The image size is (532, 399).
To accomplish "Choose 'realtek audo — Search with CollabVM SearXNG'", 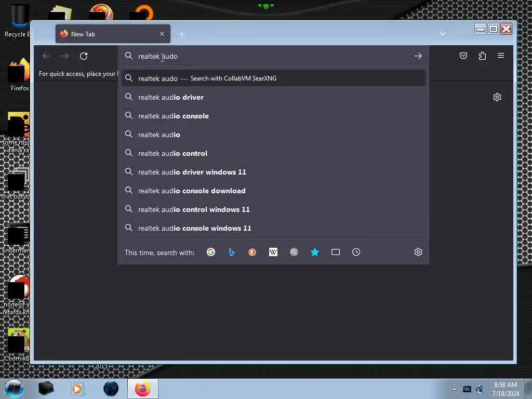I will pos(273,78).
